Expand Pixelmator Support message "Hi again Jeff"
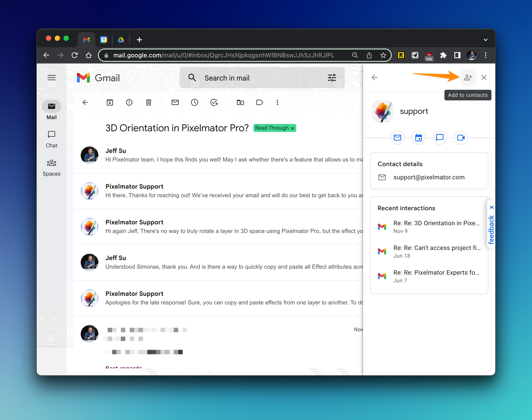The image size is (532, 420). point(218,227)
